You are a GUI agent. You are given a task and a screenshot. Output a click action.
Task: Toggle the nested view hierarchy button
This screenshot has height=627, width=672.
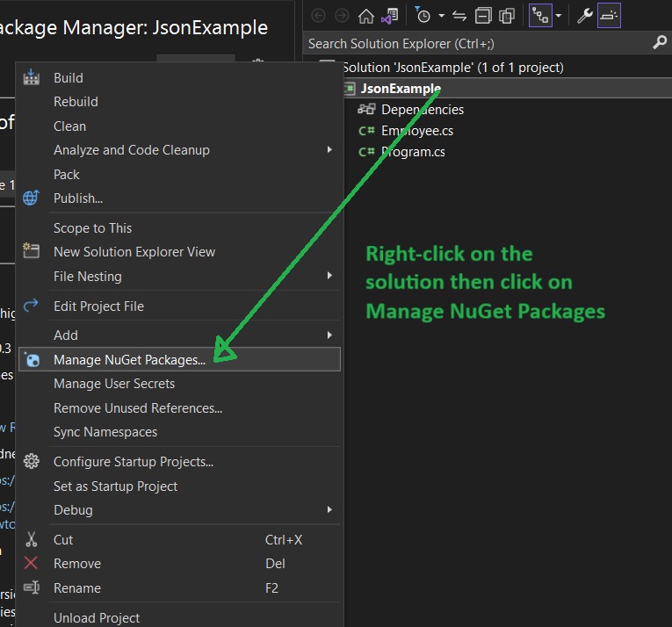pos(539,16)
